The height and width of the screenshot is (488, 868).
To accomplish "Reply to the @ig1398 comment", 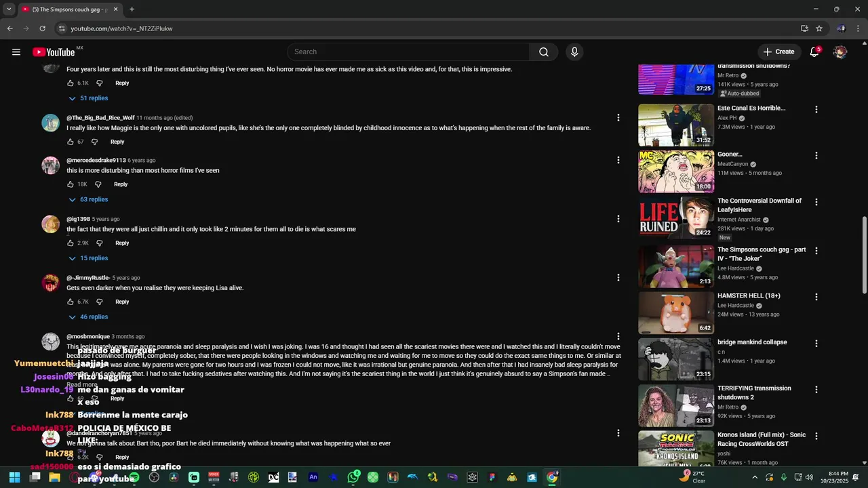I will click(x=122, y=243).
